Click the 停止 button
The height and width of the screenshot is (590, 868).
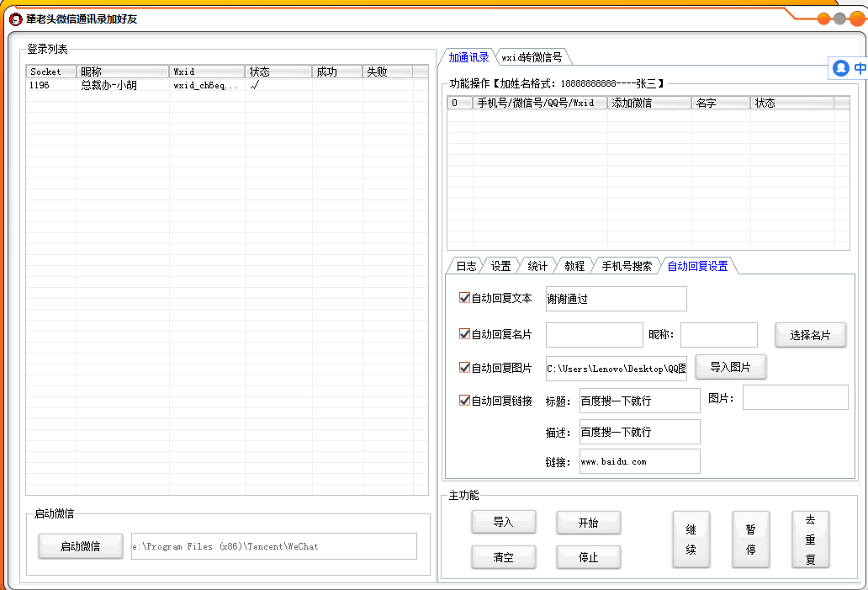[x=588, y=557]
